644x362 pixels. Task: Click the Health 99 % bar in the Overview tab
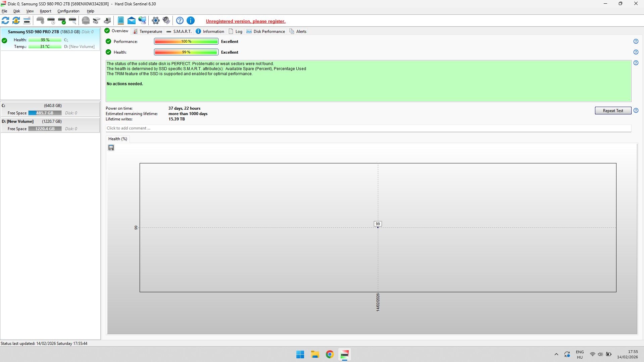pyautogui.click(x=186, y=52)
